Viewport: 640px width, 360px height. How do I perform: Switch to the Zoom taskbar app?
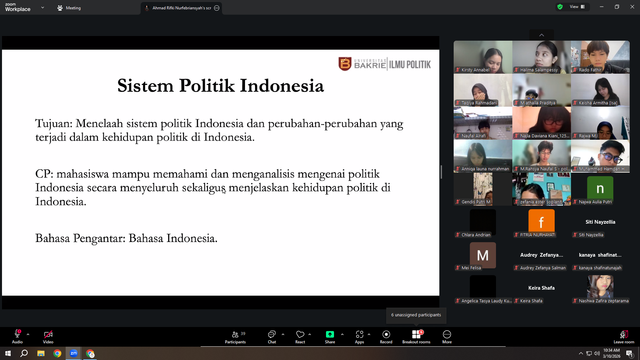pos(73,353)
